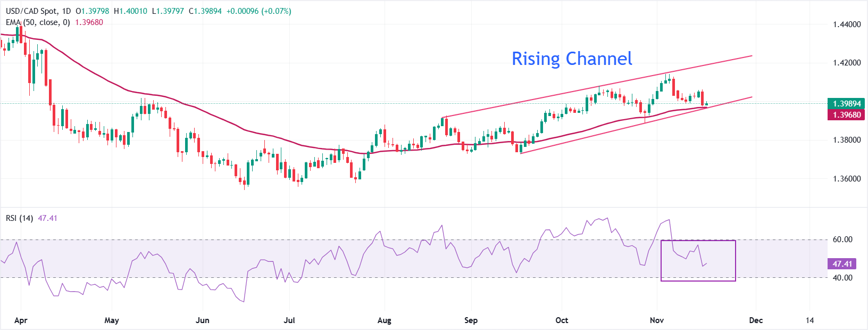Click the Sep label on time axis
This screenshot has height=330, width=868.
(x=471, y=320)
